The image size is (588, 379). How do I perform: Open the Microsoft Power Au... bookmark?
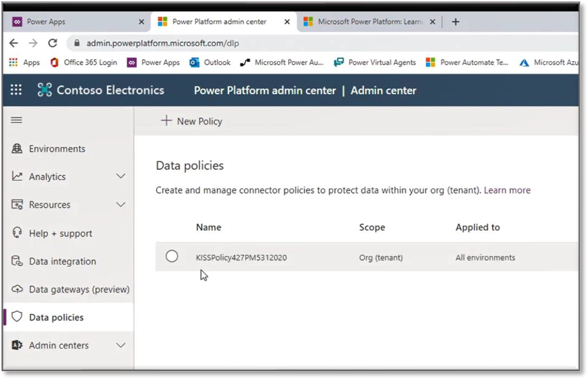[x=282, y=62]
